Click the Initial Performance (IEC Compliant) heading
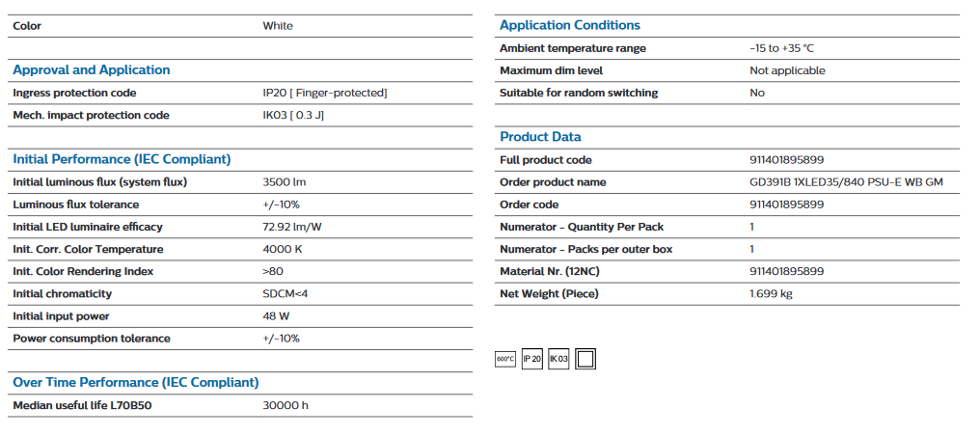Image resolution: width=980 pixels, height=436 pixels. click(x=122, y=159)
